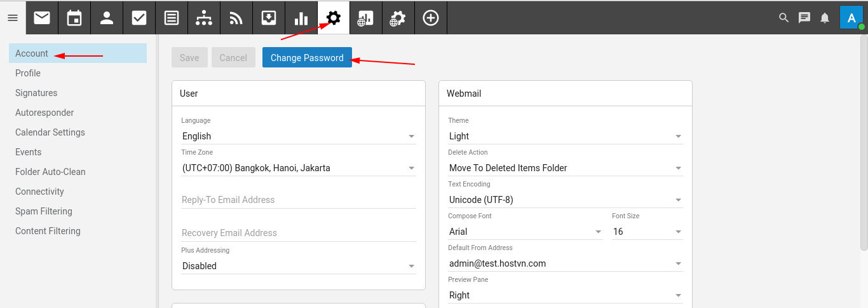Screen dimensions: 868x308
Task: Click the search magnifier icon
Action: pos(783,18)
